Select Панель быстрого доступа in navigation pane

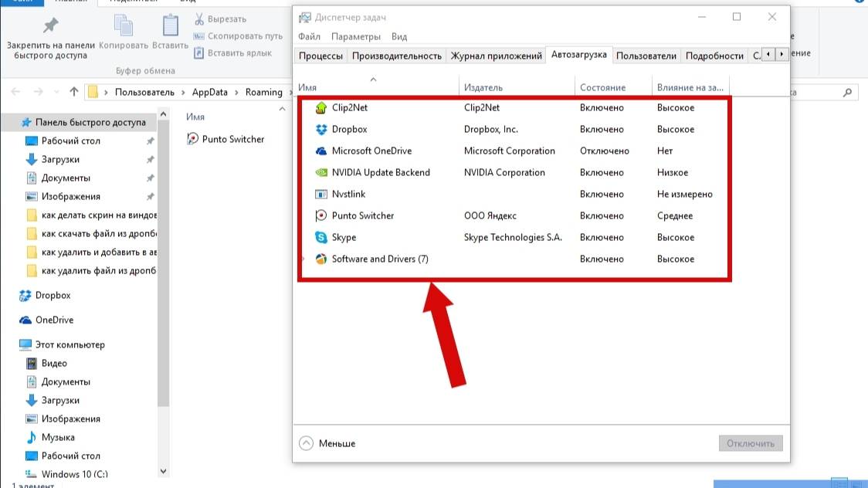(83, 122)
